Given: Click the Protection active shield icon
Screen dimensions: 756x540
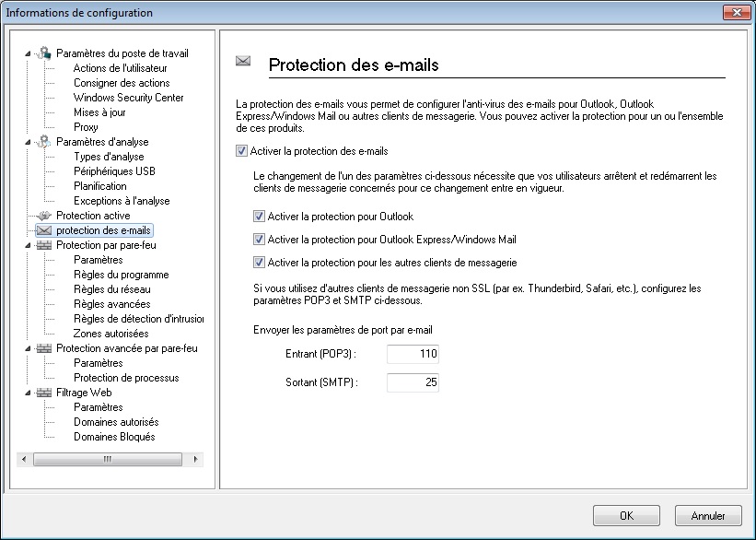Looking at the screenshot, I should click(44, 216).
